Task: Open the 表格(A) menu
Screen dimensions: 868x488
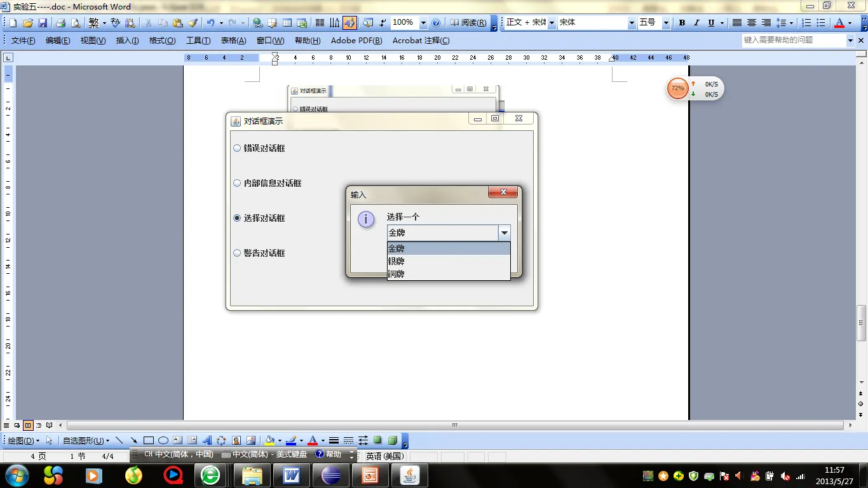Action: pos(233,40)
